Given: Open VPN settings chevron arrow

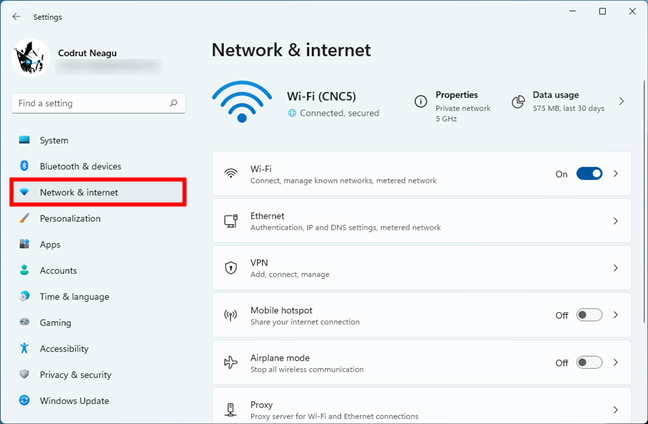Looking at the screenshot, I should click(x=616, y=268).
